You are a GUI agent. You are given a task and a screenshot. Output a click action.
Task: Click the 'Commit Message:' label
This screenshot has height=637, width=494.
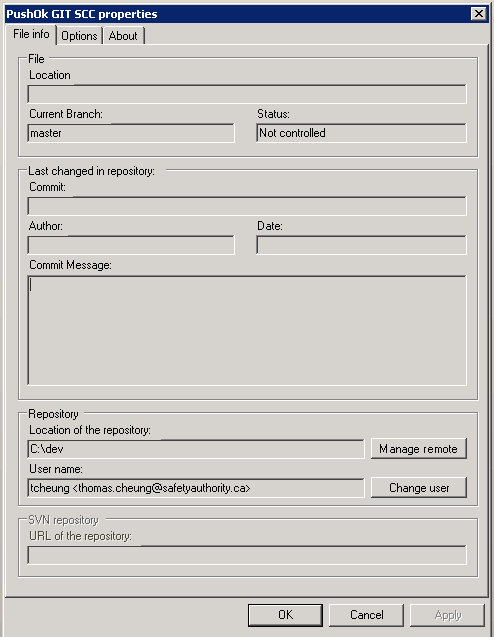[x=70, y=265]
